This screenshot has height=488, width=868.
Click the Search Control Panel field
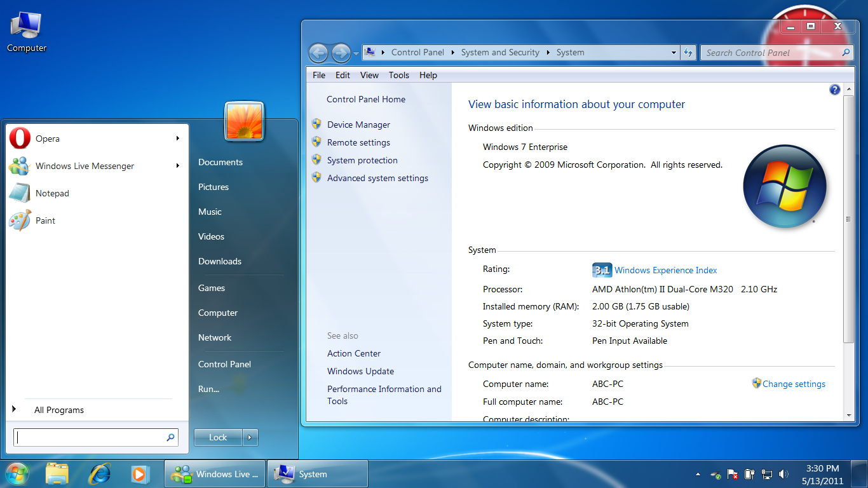[776, 53]
